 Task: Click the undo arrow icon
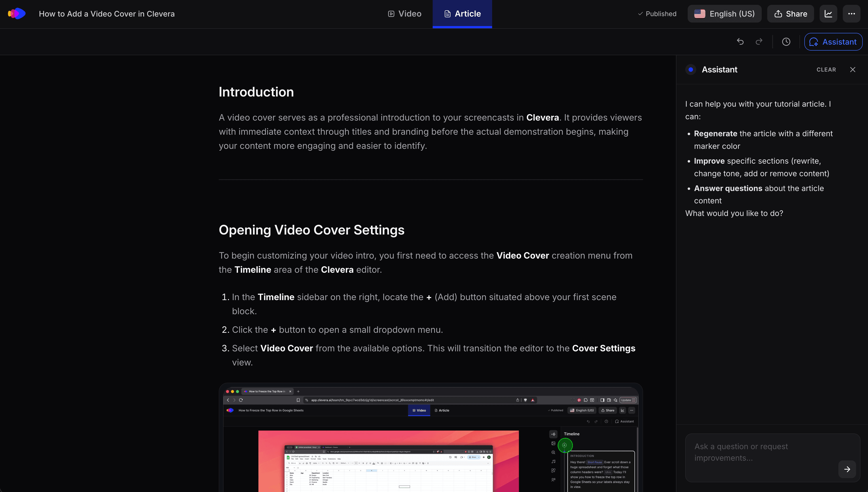click(740, 42)
